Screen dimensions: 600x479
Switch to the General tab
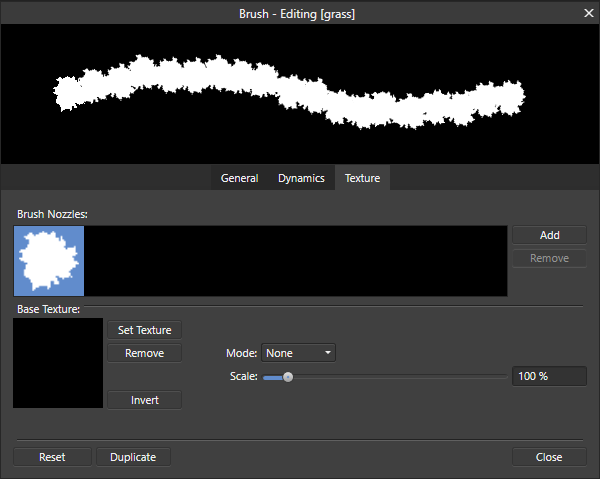(240, 178)
